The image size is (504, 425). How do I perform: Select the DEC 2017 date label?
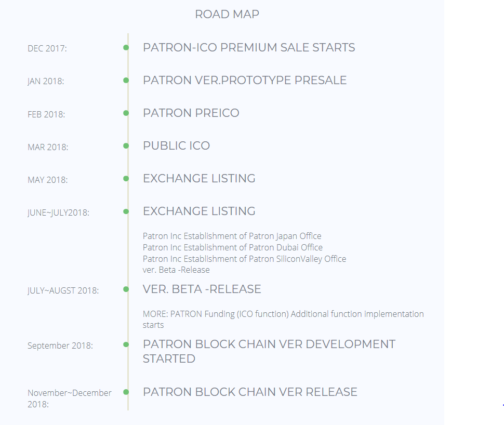(47, 48)
